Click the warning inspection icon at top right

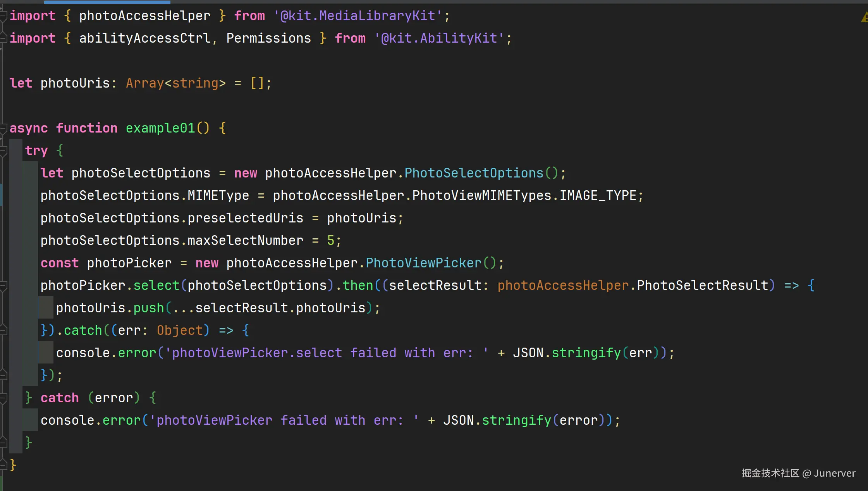[x=865, y=17]
